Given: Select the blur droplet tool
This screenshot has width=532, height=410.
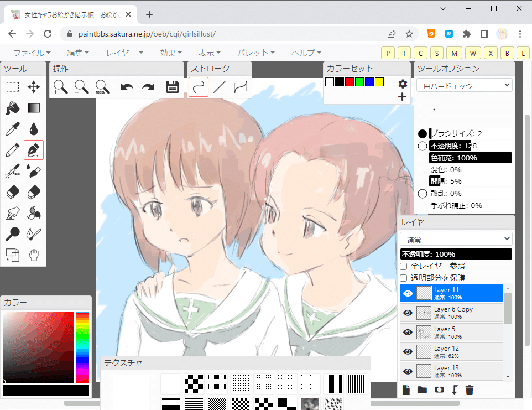Looking at the screenshot, I should 34,129.
